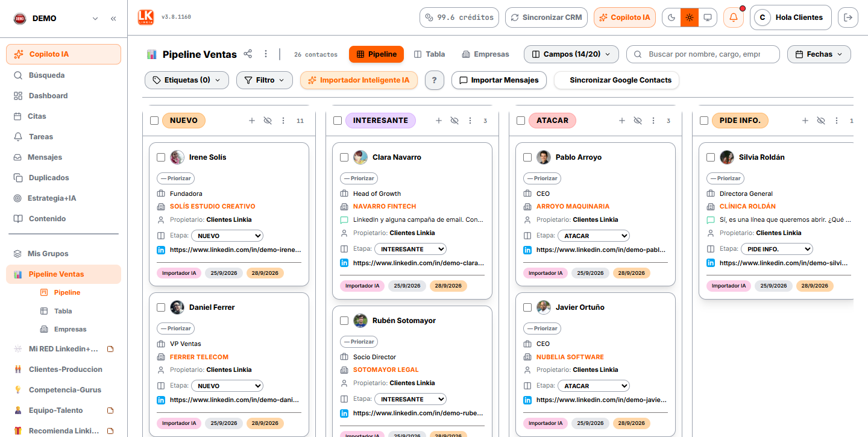
Task: Open the Filtro dropdown
Action: [x=265, y=80]
